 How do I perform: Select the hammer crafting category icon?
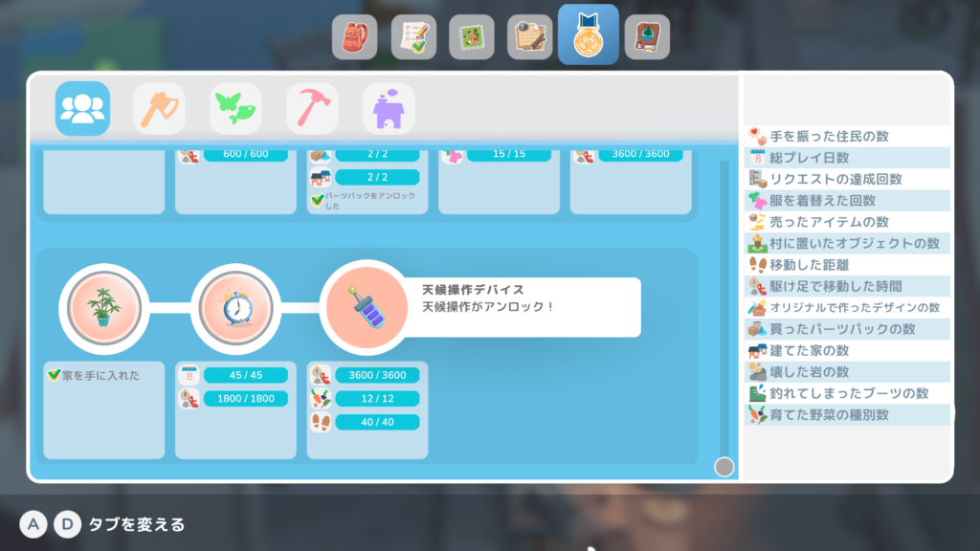coord(313,109)
